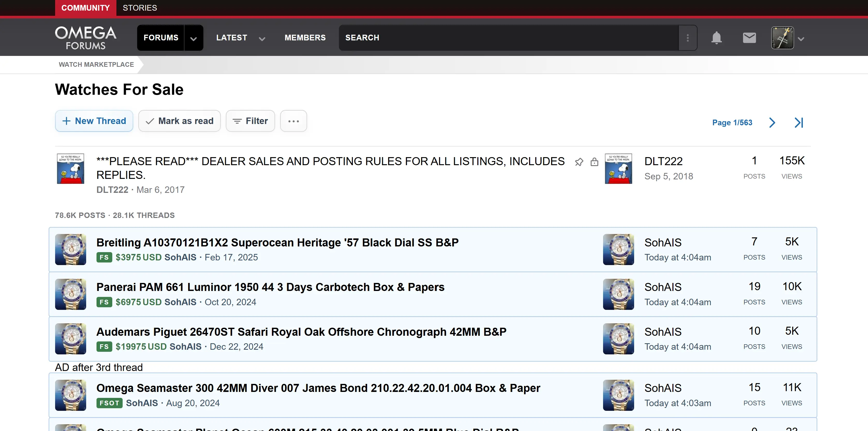Open the notifications bell icon
This screenshot has width=868, height=431.
[716, 38]
